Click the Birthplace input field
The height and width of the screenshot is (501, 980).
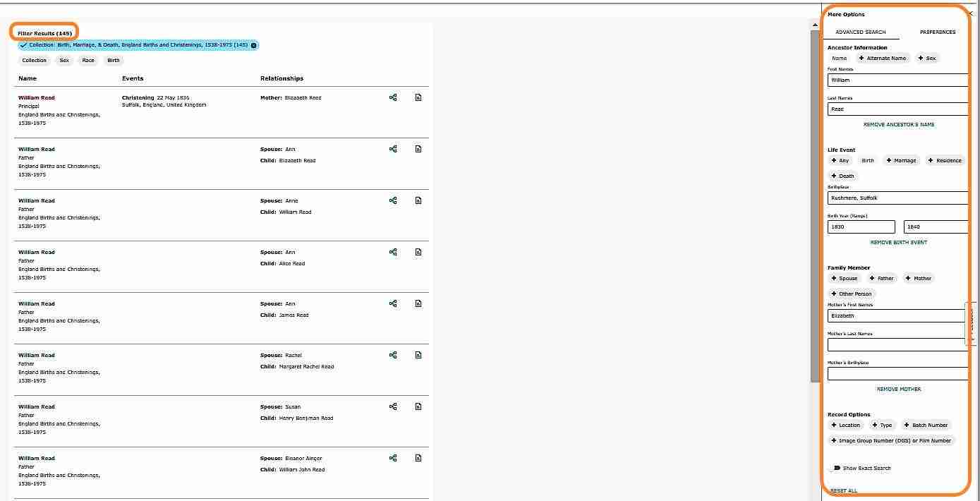click(897, 198)
